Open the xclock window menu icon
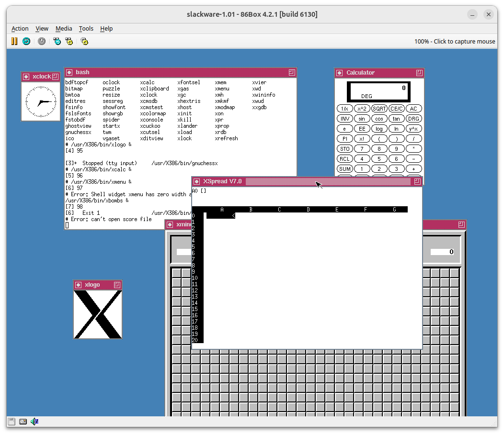 pos(26,77)
